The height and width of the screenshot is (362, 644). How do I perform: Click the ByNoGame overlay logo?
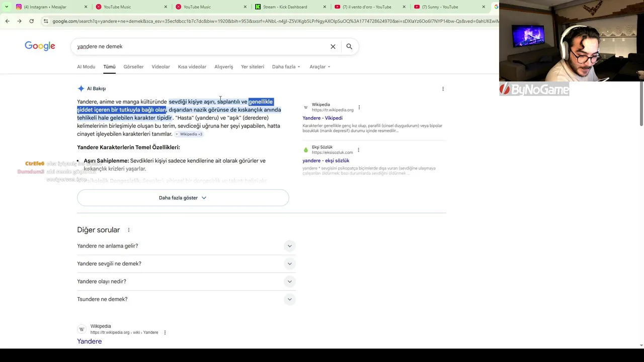[534, 89]
